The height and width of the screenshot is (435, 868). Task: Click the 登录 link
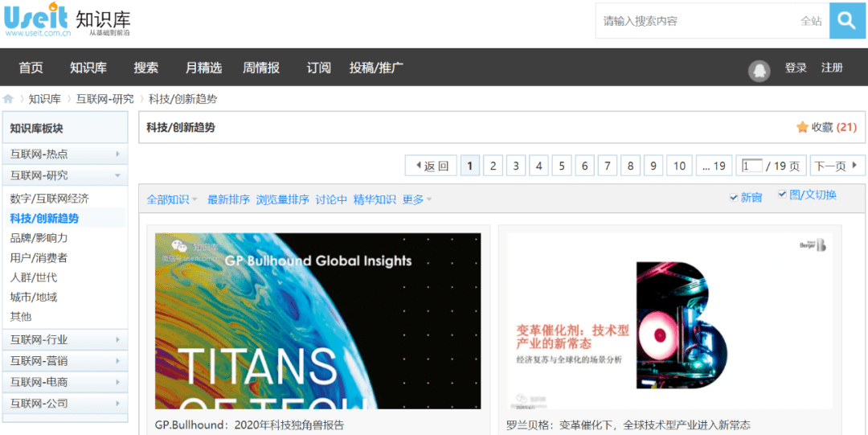coord(796,68)
